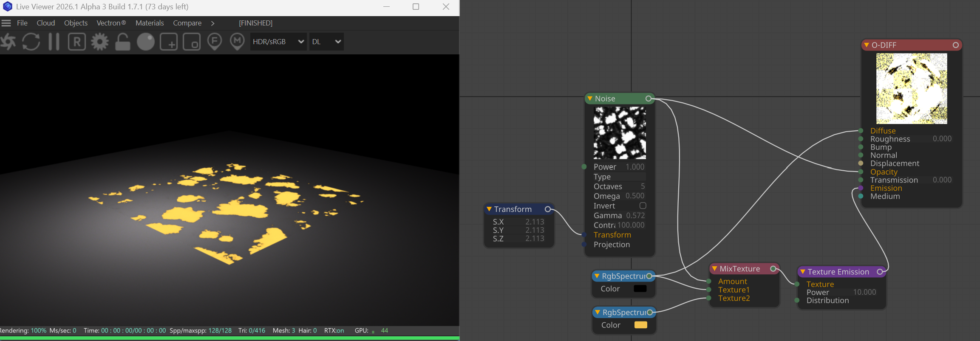Open the Objects menu
This screenshot has width=980, height=341.
[x=76, y=23]
